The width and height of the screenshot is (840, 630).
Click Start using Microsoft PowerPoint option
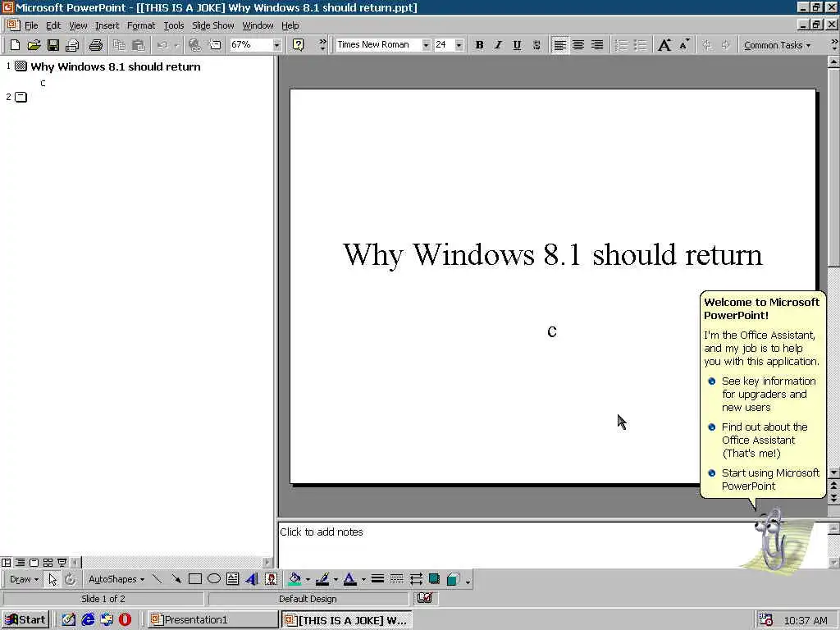coord(764,479)
